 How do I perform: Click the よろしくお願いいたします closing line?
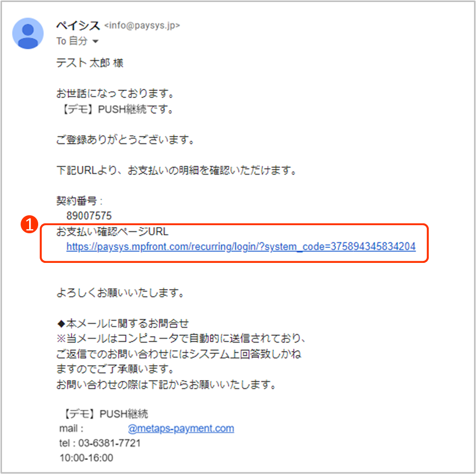coord(120,293)
